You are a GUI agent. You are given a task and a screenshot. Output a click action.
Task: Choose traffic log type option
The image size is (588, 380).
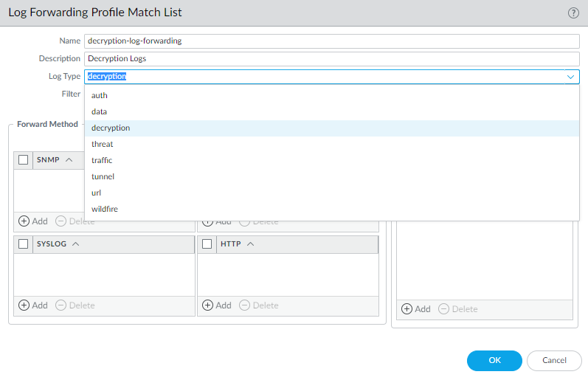point(102,160)
